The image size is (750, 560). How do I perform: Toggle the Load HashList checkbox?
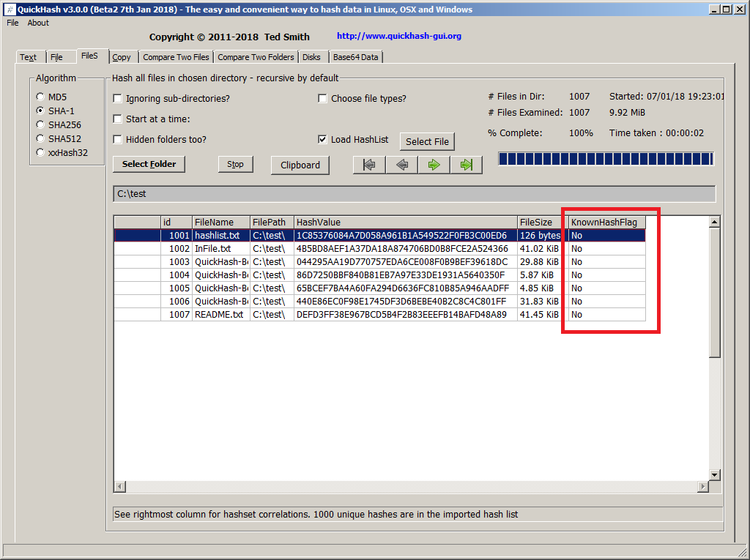click(x=323, y=140)
